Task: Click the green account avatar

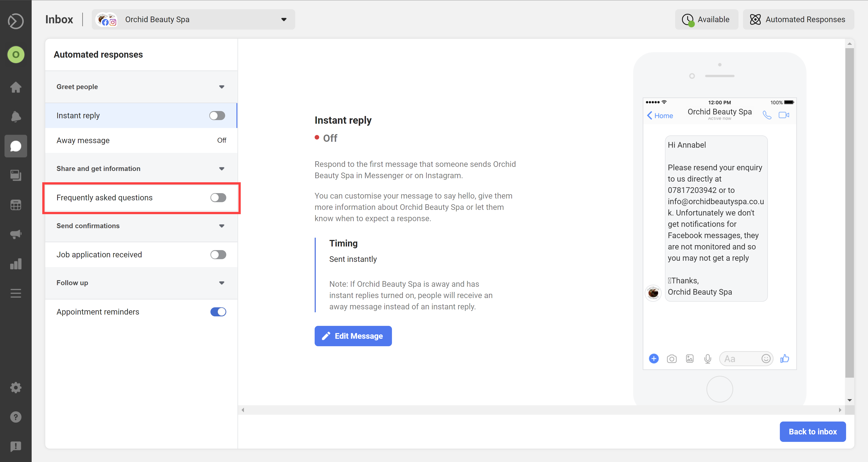Action: (16, 54)
